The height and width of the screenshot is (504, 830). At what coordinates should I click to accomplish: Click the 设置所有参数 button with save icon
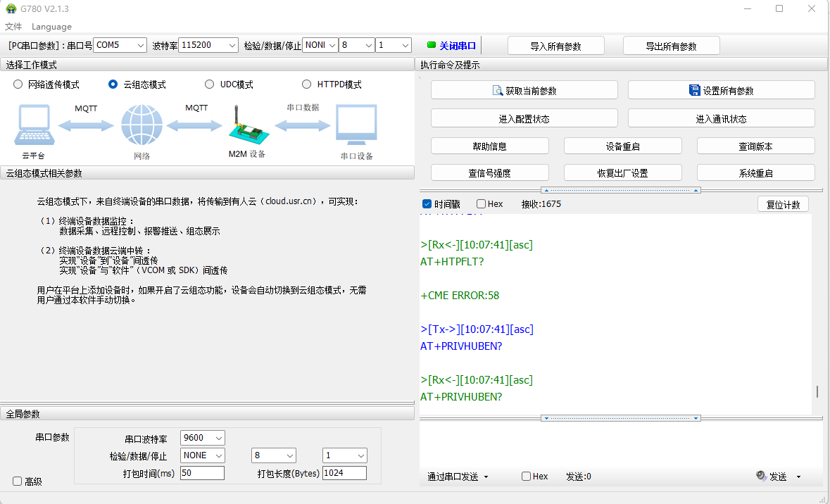[721, 90]
